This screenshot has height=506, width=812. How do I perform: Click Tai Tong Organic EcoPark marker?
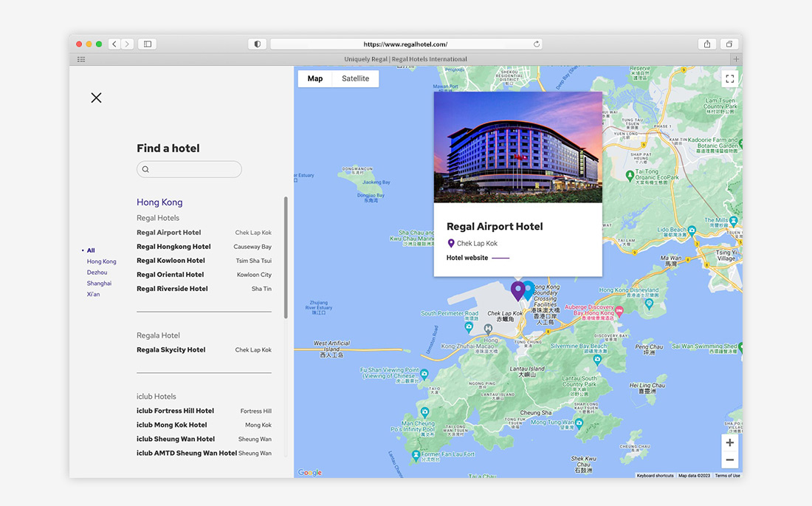coord(630,175)
